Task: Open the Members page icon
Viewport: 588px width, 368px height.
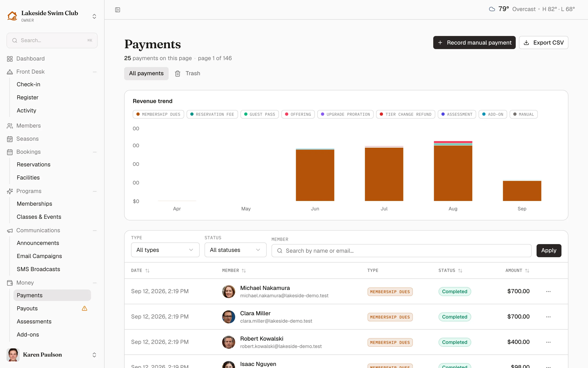Action: coord(10,126)
